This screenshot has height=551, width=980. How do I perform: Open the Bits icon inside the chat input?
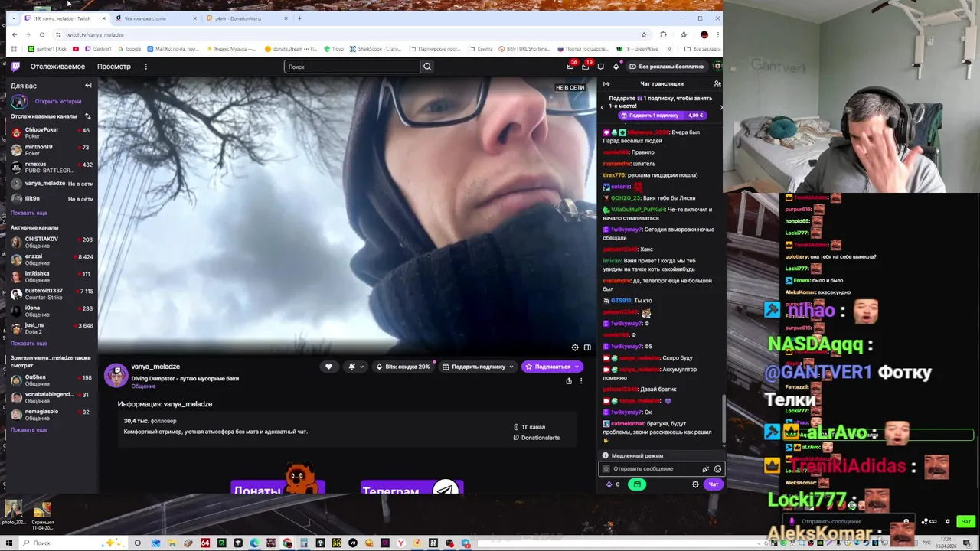[x=705, y=469]
